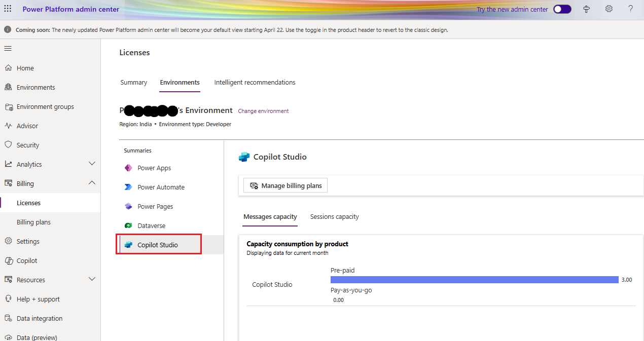Click the Help + support headset icon
644x341 pixels.
[8, 299]
